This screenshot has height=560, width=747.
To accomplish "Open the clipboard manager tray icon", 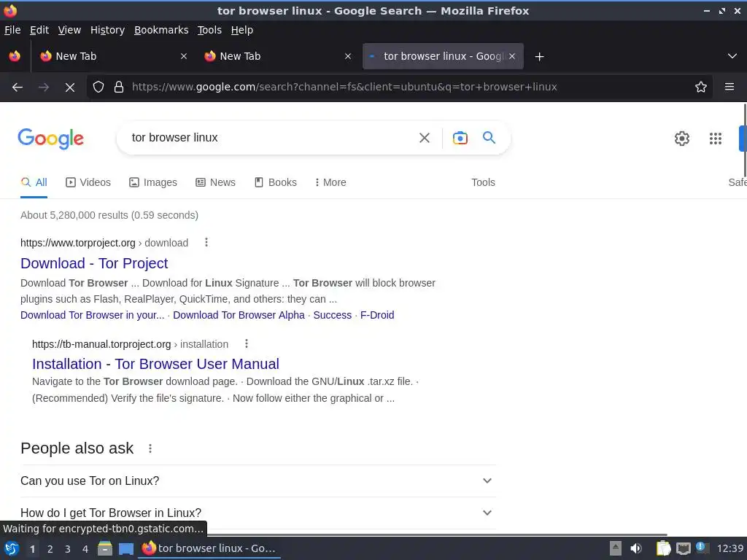I will (663, 548).
